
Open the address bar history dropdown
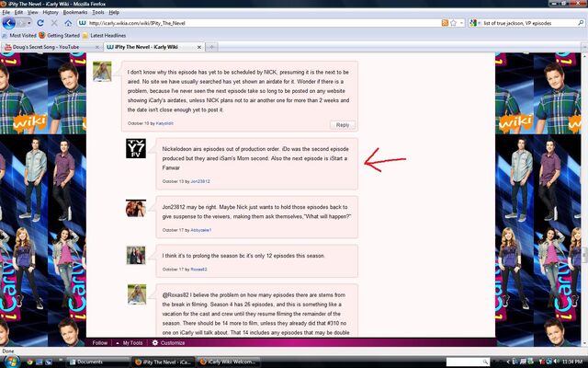point(461,23)
